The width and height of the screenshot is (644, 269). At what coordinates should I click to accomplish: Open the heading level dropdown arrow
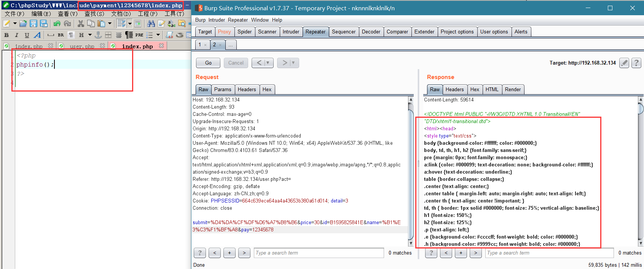pos(90,35)
